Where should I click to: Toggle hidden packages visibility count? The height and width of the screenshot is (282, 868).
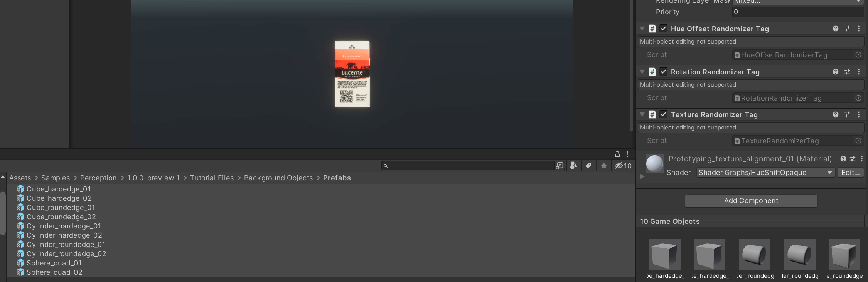623,166
